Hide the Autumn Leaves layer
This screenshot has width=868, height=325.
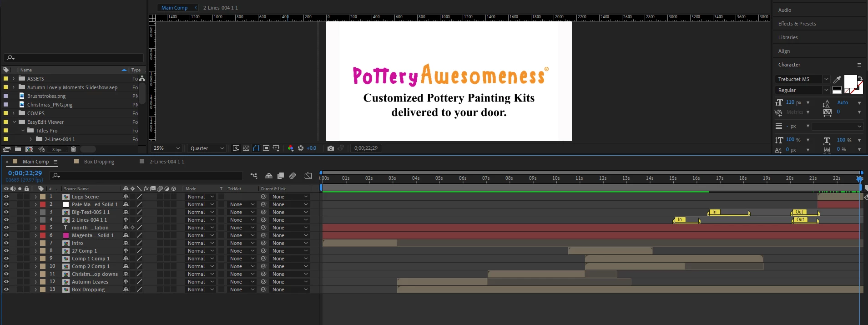(6, 282)
